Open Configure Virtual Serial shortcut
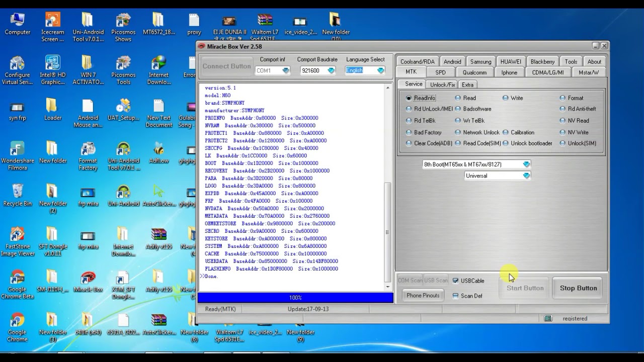Viewport: 644px width, 362px height. [x=18, y=70]
